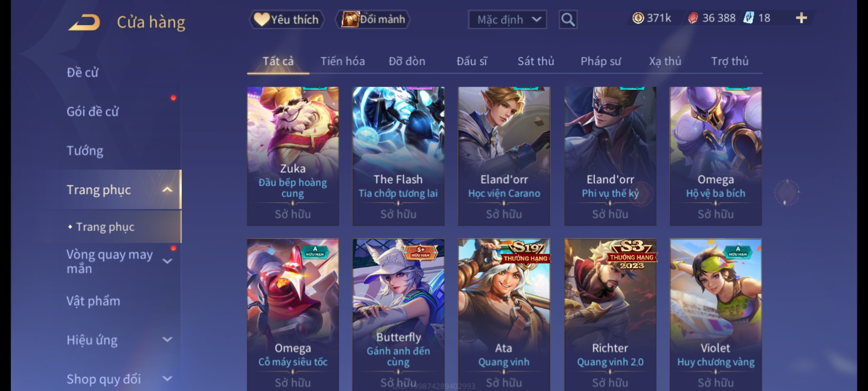Expand the Shop quy đổi section
Screen dimensions: 868x391
point(167,379)
